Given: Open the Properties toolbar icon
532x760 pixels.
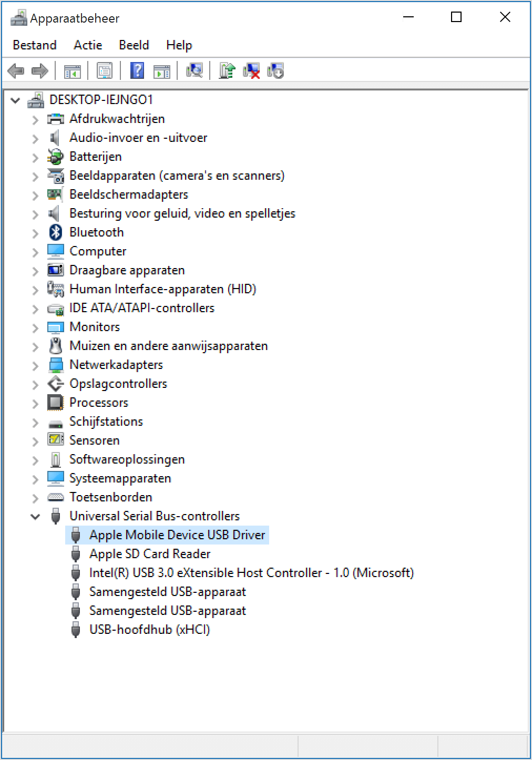Looking at the screenshot, I should click(x=105, y=70).
